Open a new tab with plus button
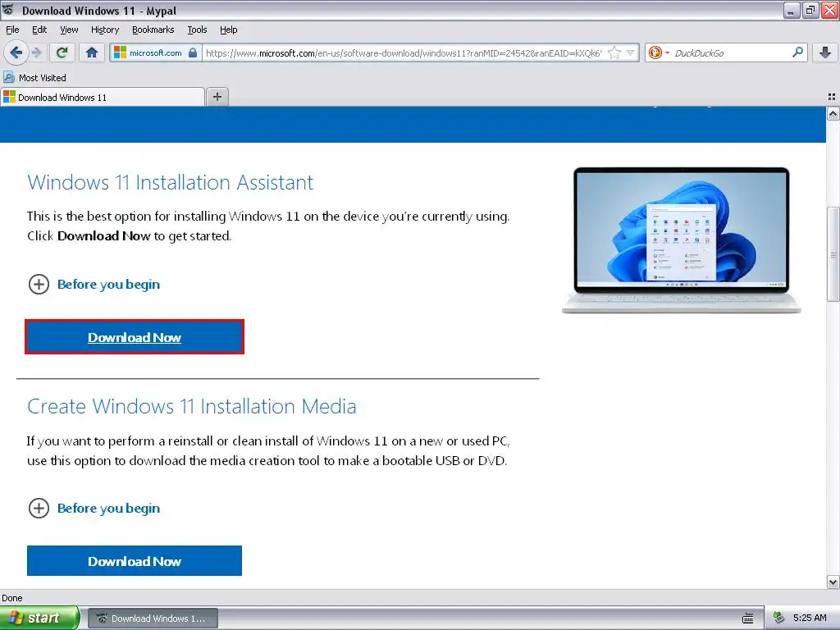The width and height of the screenshot is (840, 630). [217, 97]
